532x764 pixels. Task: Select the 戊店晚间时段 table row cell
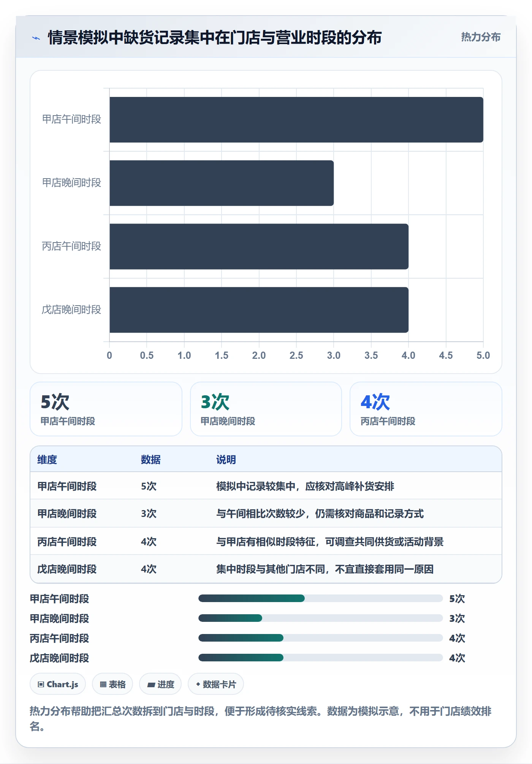[x=67, y=569]
